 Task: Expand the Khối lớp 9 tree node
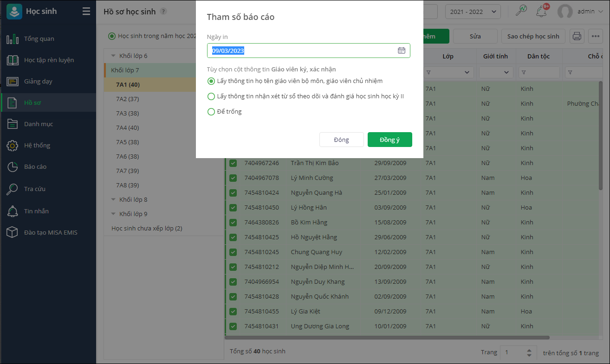[x=113, y=214]
